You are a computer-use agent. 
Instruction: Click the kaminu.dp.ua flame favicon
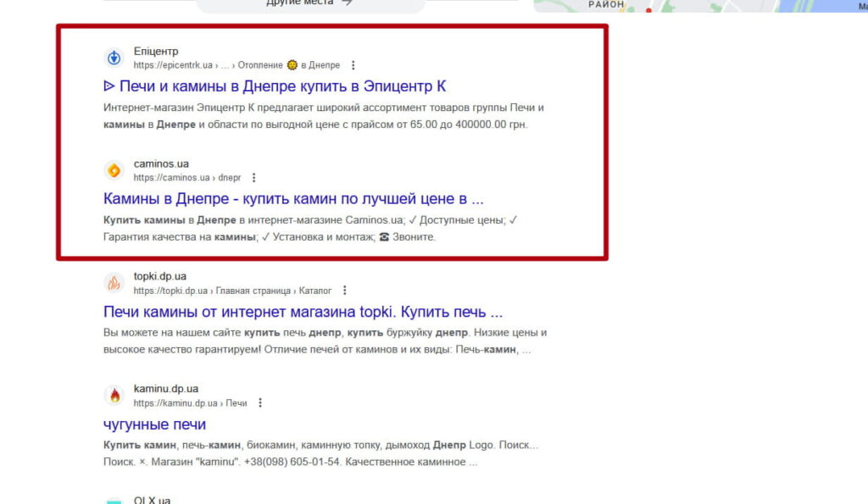coord(114,396)
